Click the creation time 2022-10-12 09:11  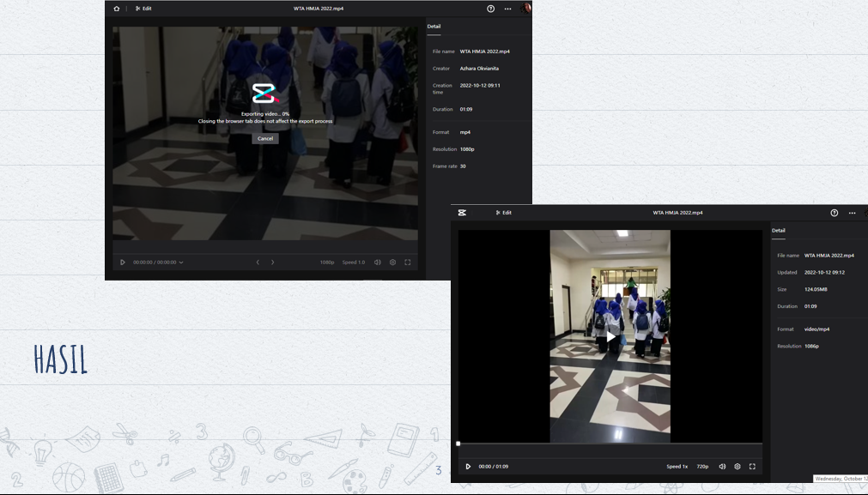click(480, 86)
